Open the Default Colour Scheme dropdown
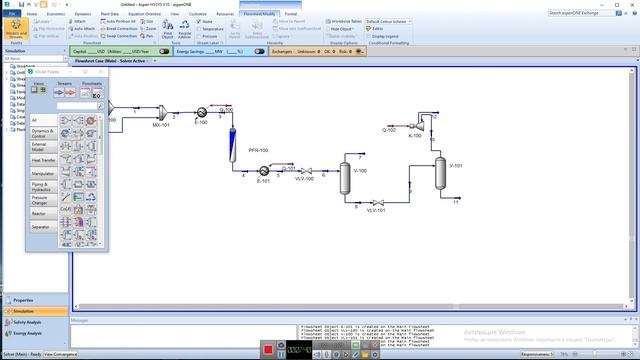 [x=388, y=21]
